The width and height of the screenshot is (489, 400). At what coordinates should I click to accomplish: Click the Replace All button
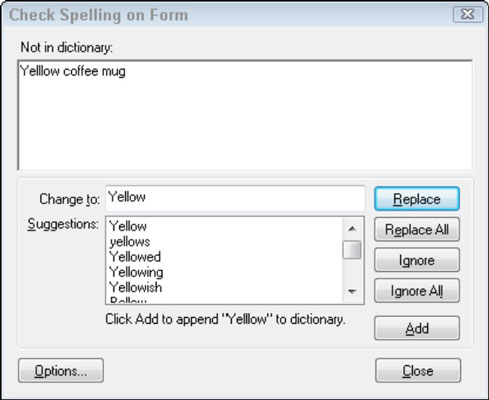click(x=417, y=229)
